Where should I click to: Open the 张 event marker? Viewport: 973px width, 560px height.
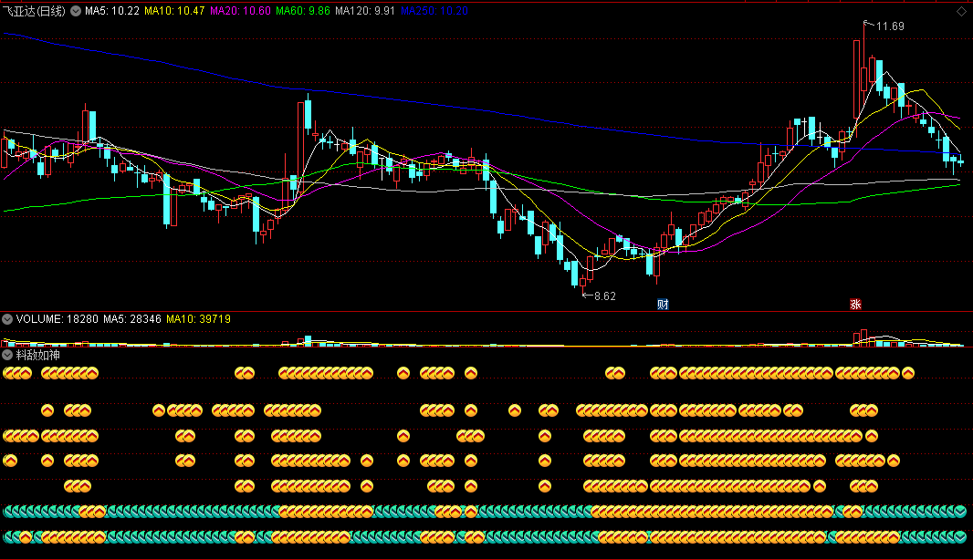pos(855,304)
